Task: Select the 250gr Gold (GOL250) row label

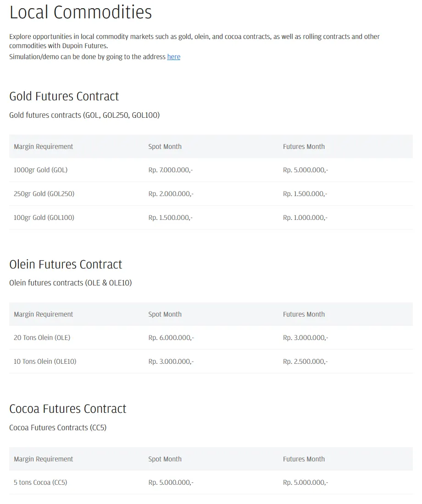Action: (x=44, y=194)
